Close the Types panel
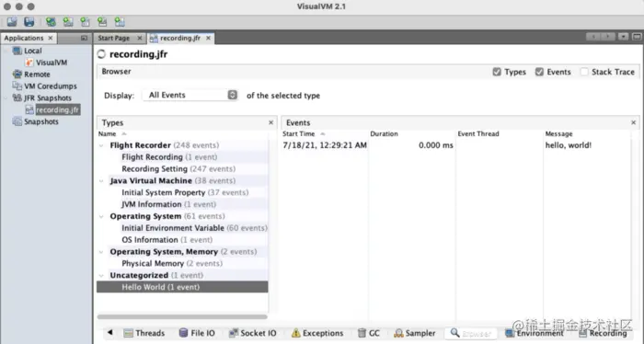Image resolution: width=644 pixels, height=344 pixels. (x=271, y=122)
